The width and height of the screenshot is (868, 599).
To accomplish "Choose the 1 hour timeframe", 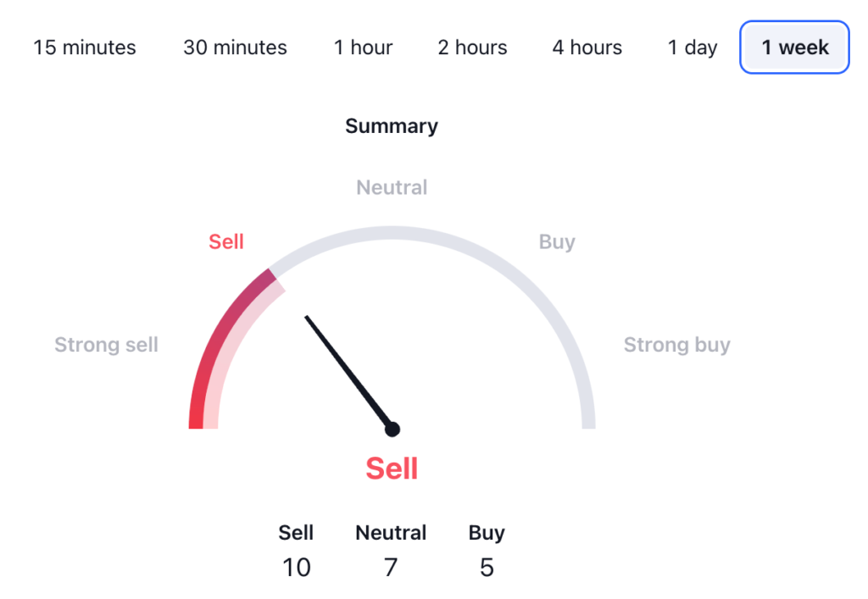I will click(363, 47).
